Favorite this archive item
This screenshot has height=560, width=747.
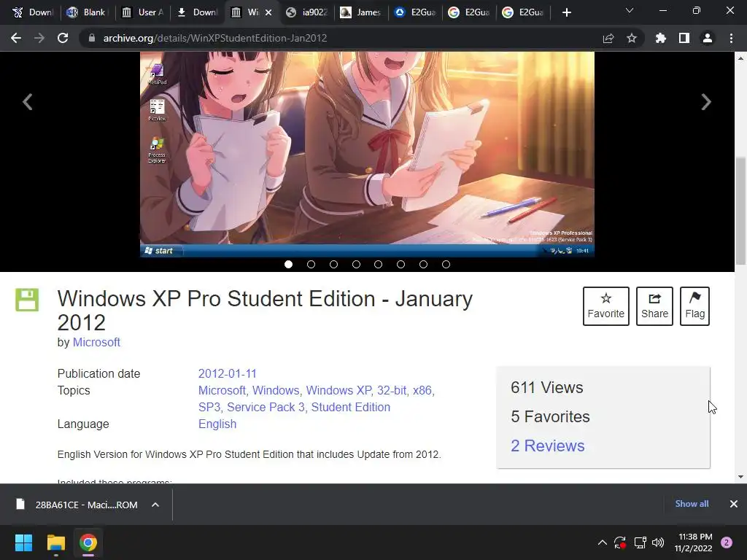click(x=606, y=306)
